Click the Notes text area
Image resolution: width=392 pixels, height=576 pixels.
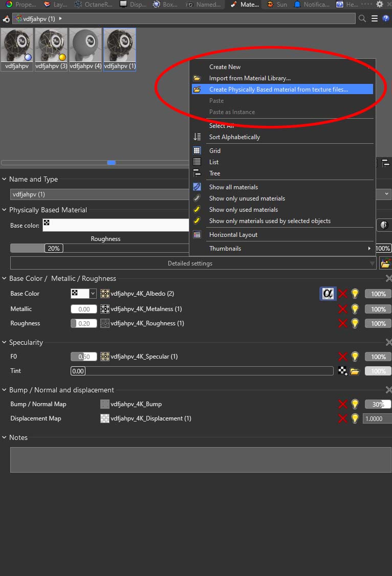click(201, 459)
